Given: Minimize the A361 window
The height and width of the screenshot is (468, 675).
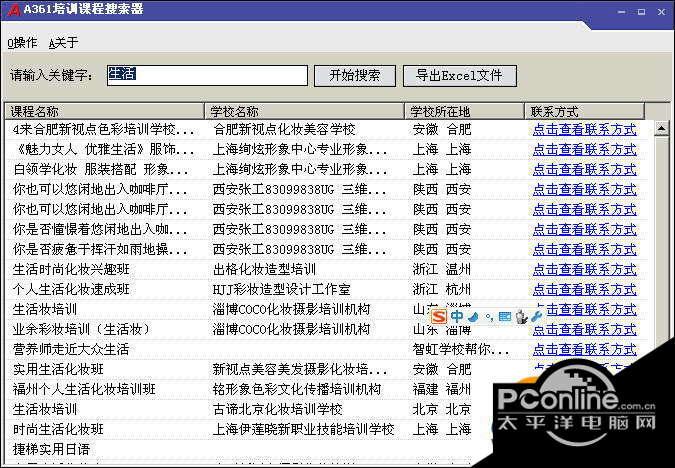Looking at the screenshot, I should [x=621, y=12].
